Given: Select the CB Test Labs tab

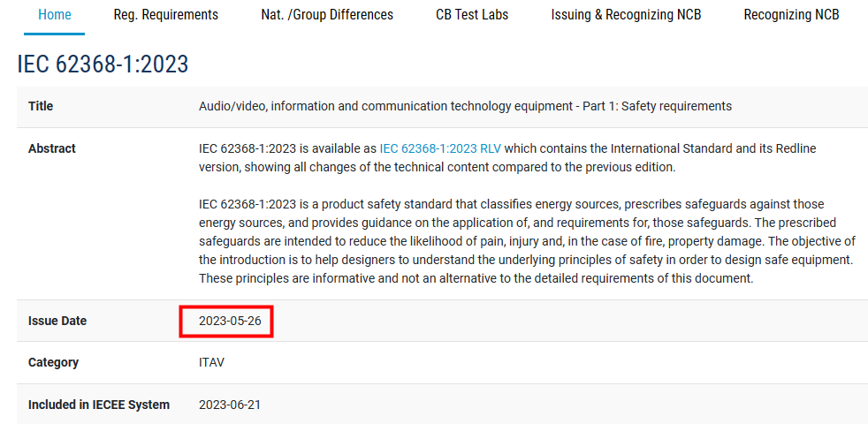Looking at the screenshot, I should (x=472, y=15).
